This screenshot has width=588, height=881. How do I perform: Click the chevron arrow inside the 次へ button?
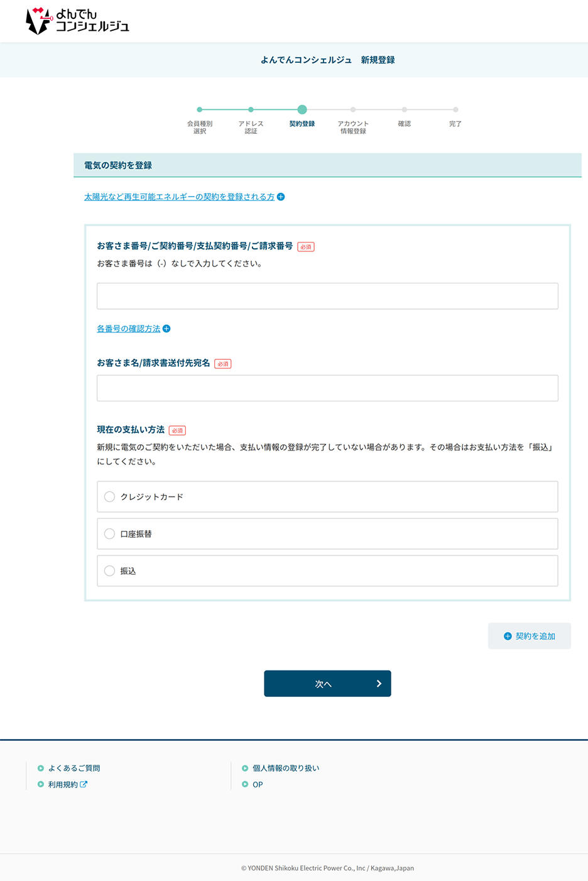coord(379,683)
